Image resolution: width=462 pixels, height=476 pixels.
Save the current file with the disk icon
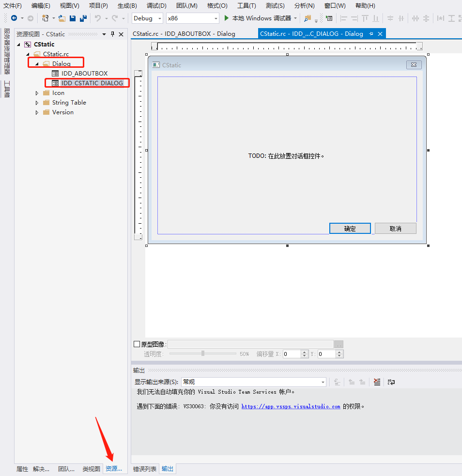73,18
